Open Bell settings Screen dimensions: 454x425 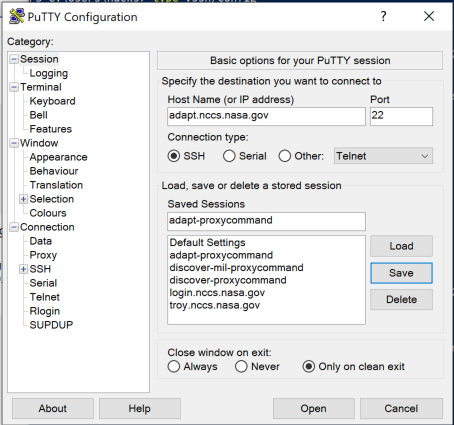[38, 115]
